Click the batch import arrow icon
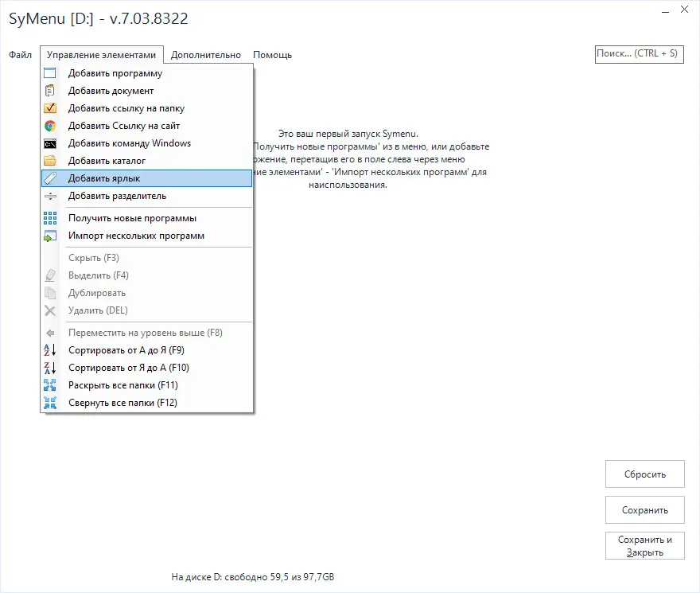700x593 pixels. tap(50, 236)
